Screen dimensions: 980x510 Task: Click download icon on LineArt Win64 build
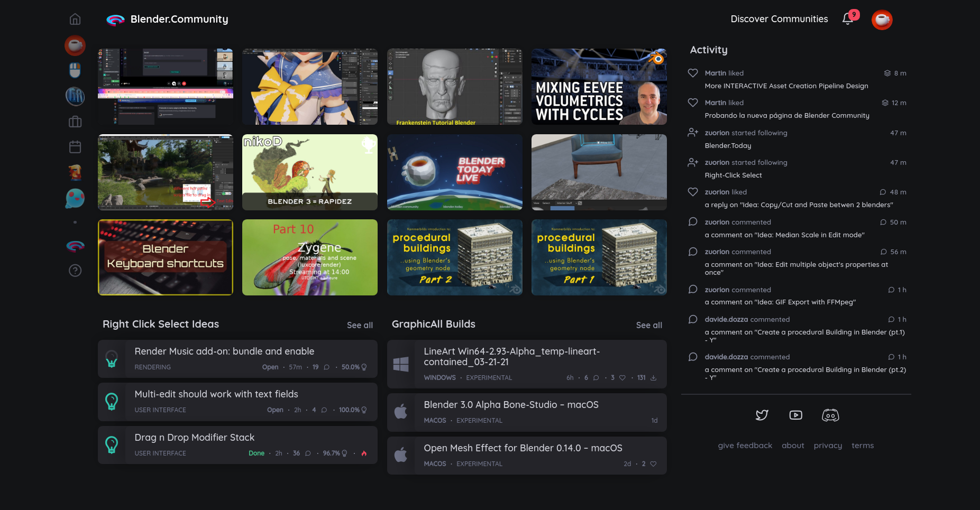(653, 378)
